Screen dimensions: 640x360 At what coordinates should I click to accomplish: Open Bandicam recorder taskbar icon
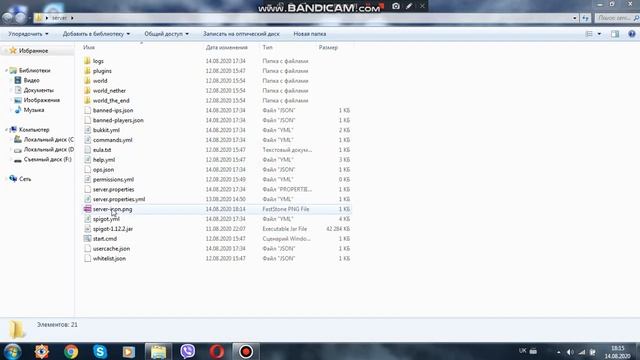click(x=246, y=351)
